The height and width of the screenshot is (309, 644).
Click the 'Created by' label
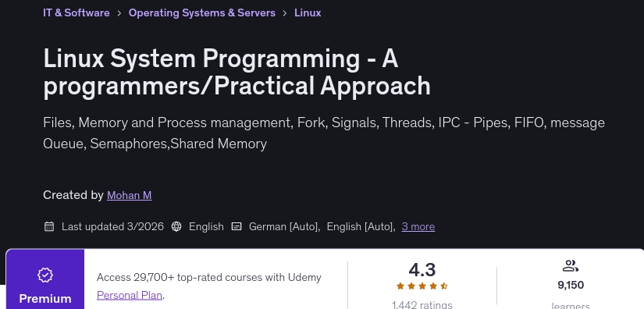coord(73,195)
